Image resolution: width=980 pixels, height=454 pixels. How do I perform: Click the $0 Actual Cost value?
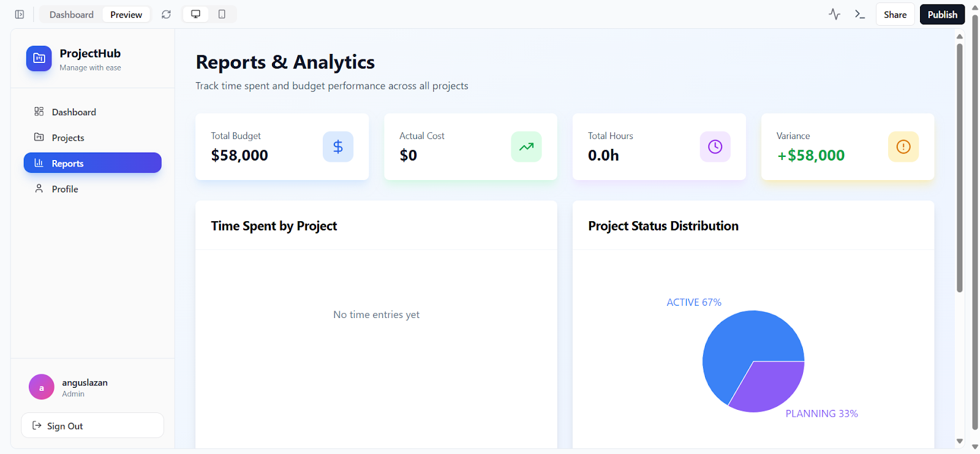[409, 156]
